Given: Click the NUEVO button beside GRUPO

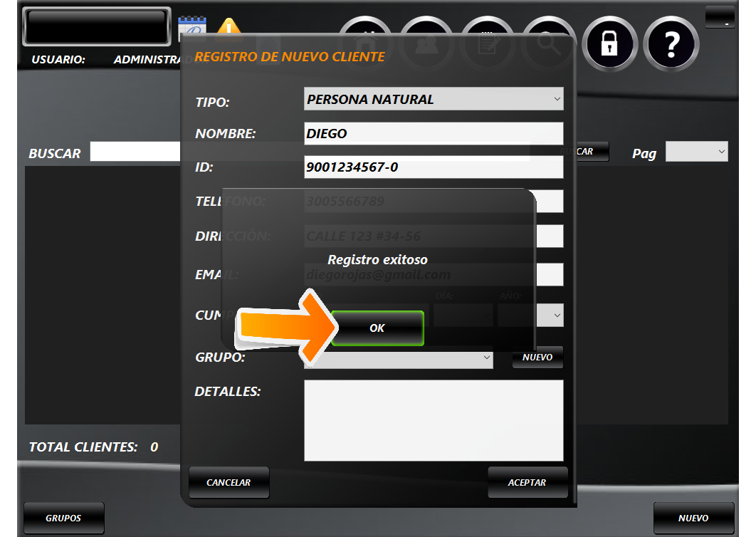Looking at the screenshot, I should click(x=537, y=358).
